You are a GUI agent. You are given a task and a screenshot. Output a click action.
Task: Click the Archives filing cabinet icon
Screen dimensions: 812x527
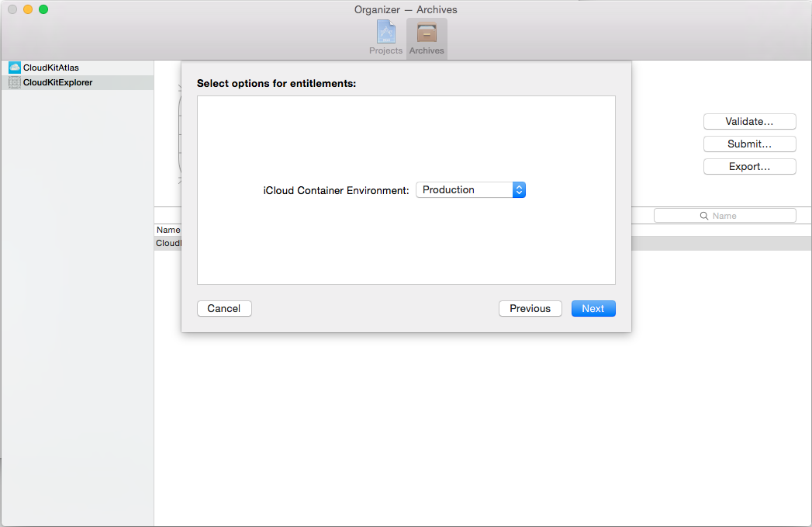pyautogui.click(x=427, y=33)
